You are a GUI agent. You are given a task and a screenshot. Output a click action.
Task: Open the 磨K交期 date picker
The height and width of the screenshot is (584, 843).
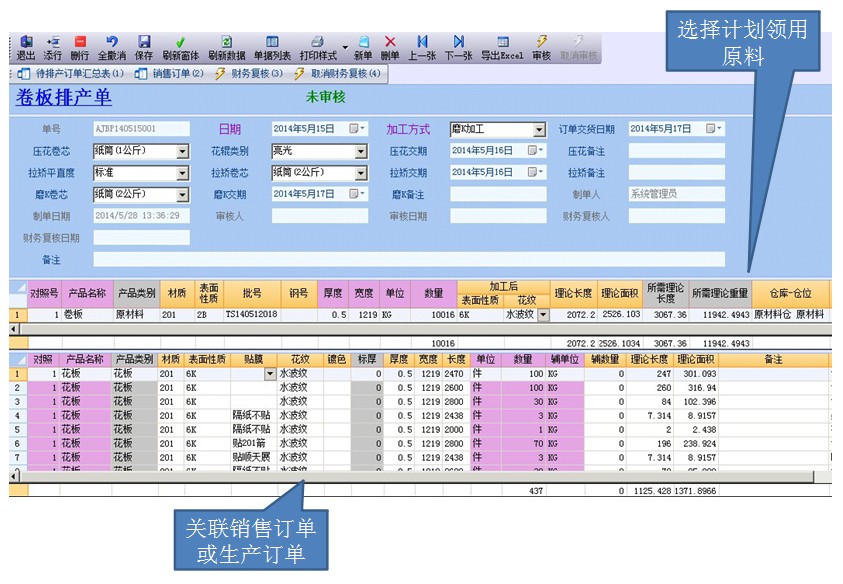(x=357, y=194)
